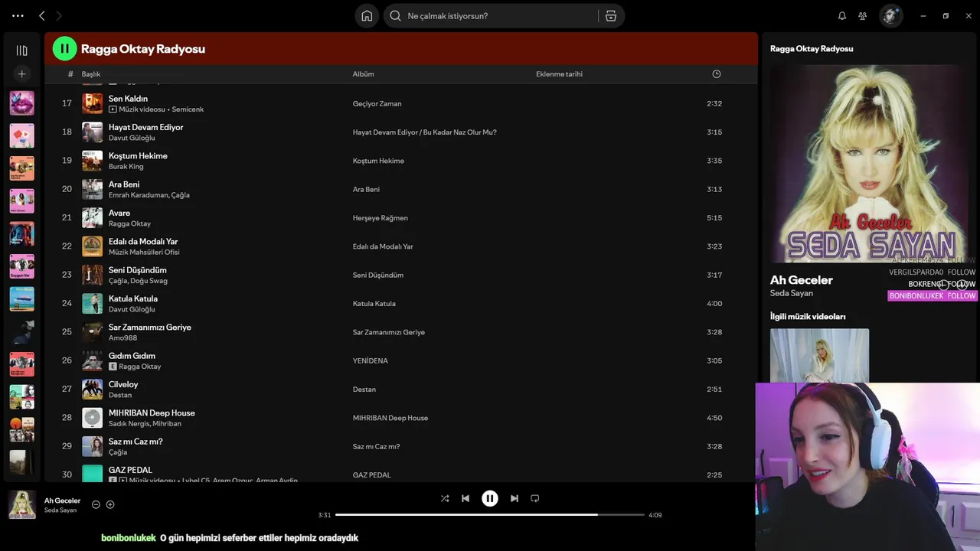Open the notifications bell

[842, 16]
